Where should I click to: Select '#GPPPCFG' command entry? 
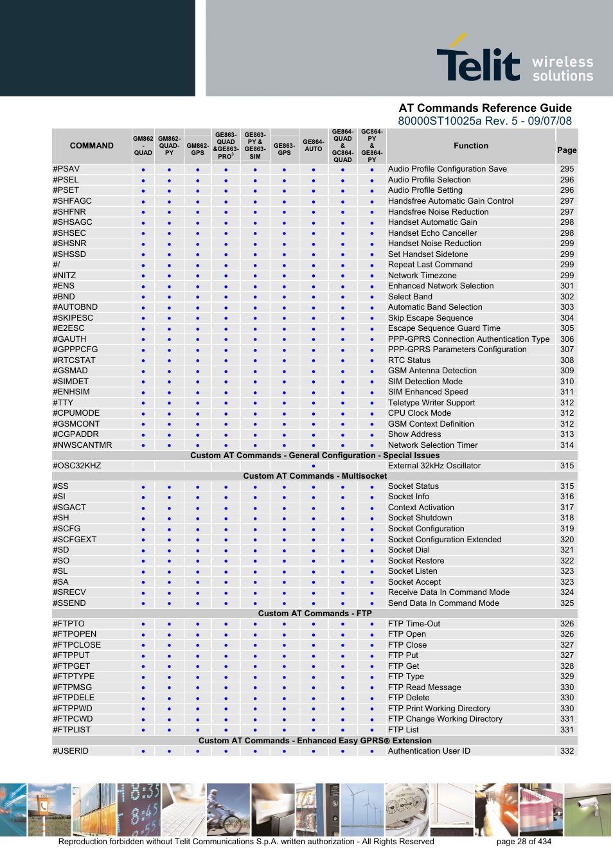pos(75,350)
